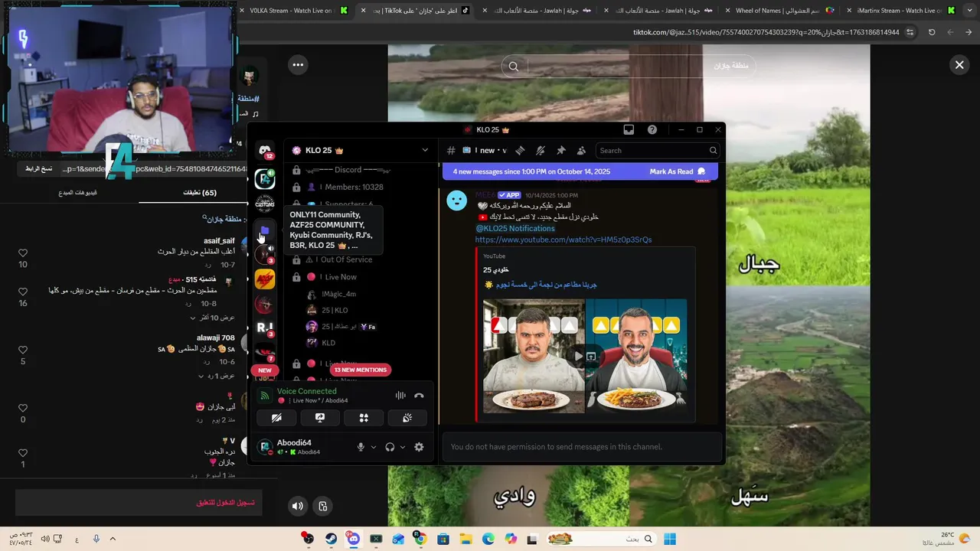Like the comment with 16 likes
980x551 pixels.
[x=23, y=292]
